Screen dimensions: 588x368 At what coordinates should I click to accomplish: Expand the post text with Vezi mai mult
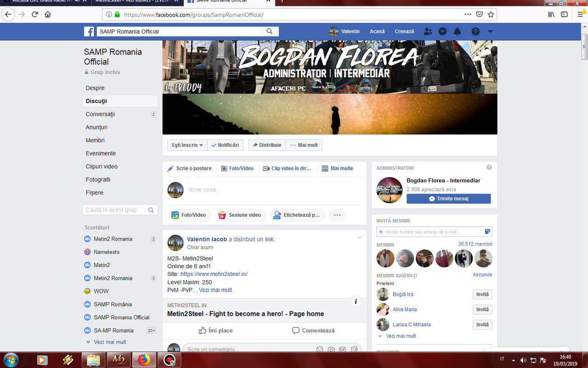coord(215,290)
